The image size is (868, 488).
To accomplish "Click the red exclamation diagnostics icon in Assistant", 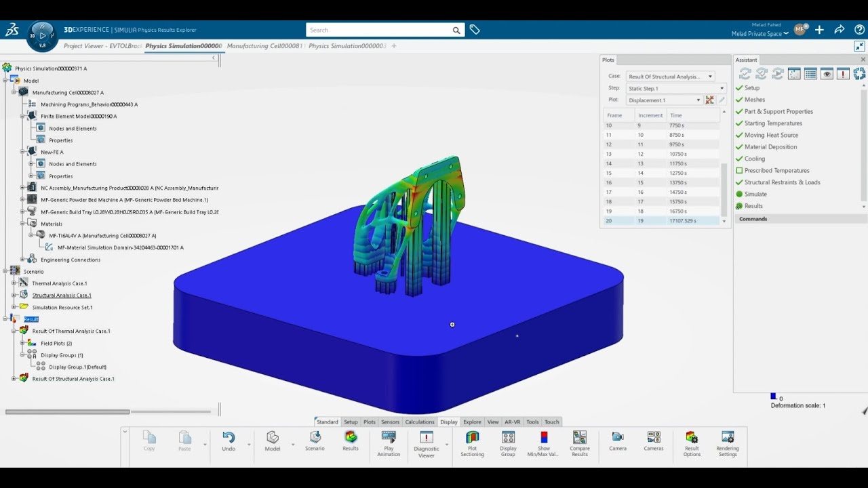I will click(843, 74).
